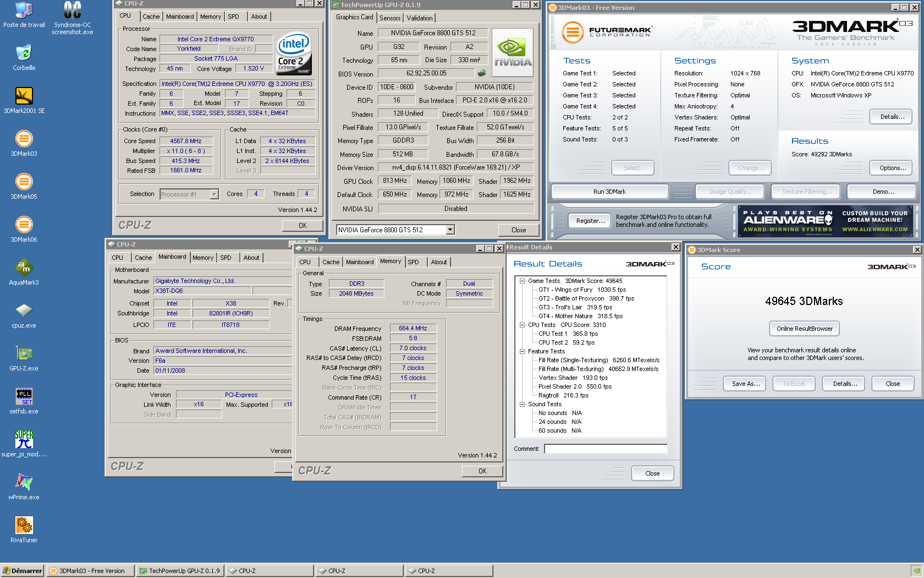Viewport: 924px width, 578px height.
Task: Switch to 3DMark03 - Free Version taskbar item
Action: [x=90, y=571]
